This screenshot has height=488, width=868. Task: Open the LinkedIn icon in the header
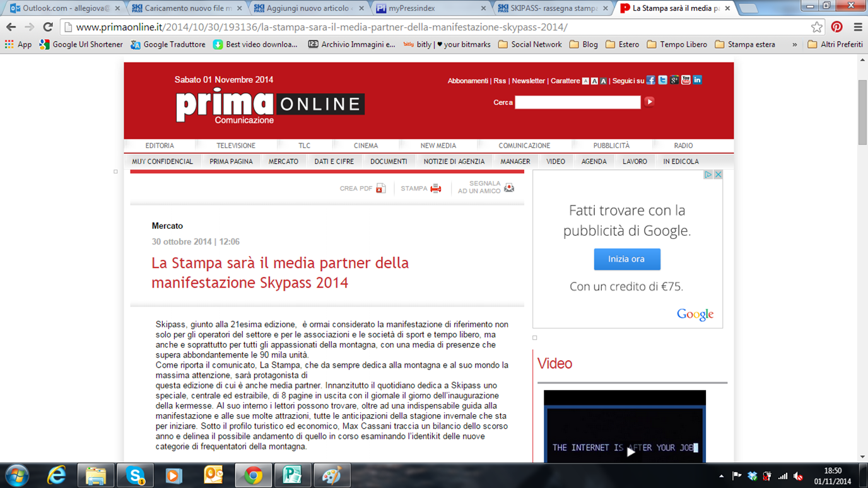click(x=697, y=80)
